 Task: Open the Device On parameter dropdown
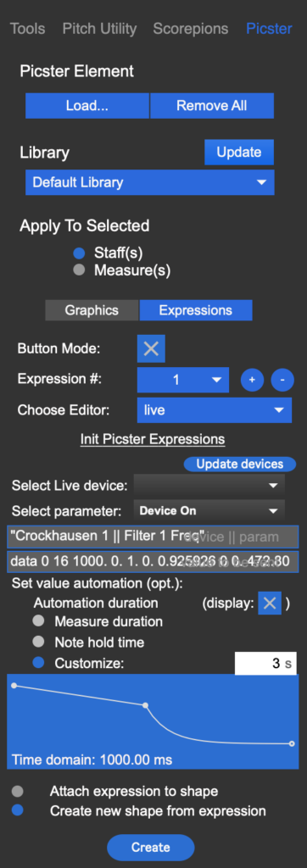pyautogui.click(x=209, y=511)
